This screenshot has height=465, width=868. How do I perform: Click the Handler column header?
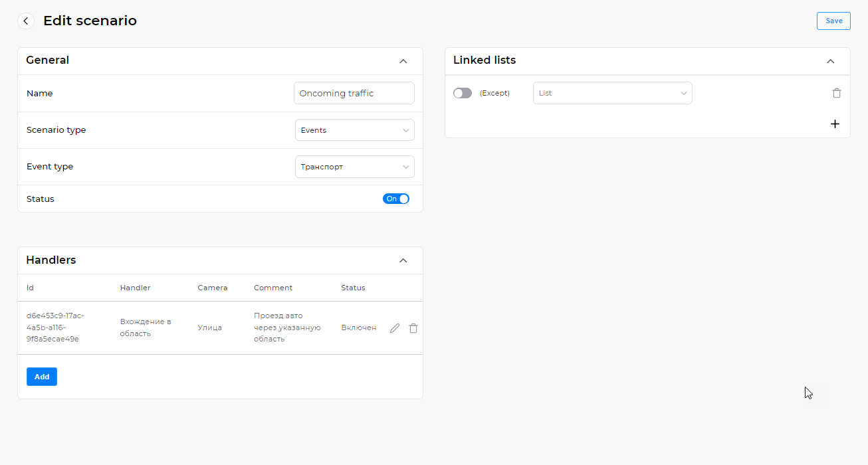click(135, 288)
